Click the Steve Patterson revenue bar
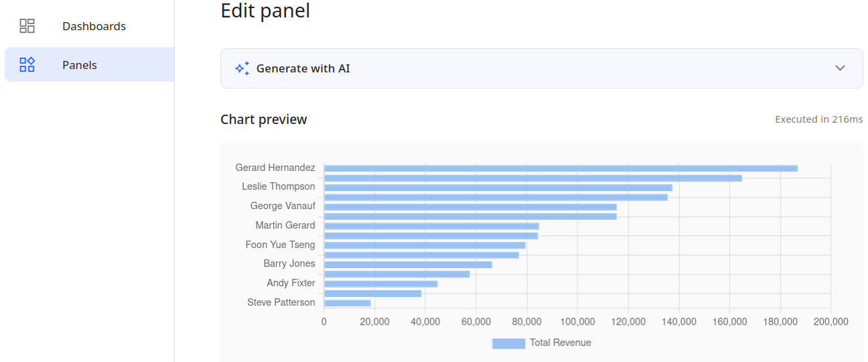 tap(347, 303)
